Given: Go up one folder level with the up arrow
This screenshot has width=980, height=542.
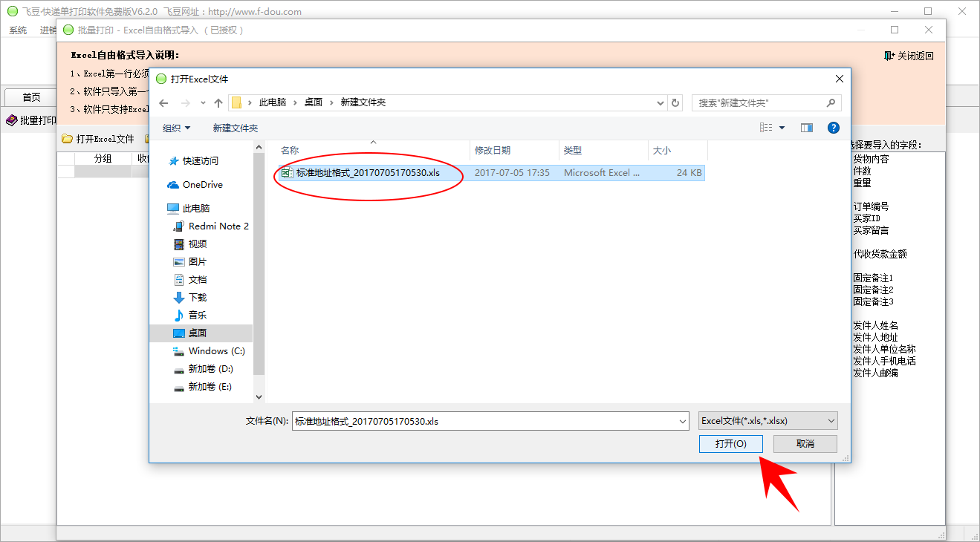Looking at the screenshot, I should click(x=218, y=102).
